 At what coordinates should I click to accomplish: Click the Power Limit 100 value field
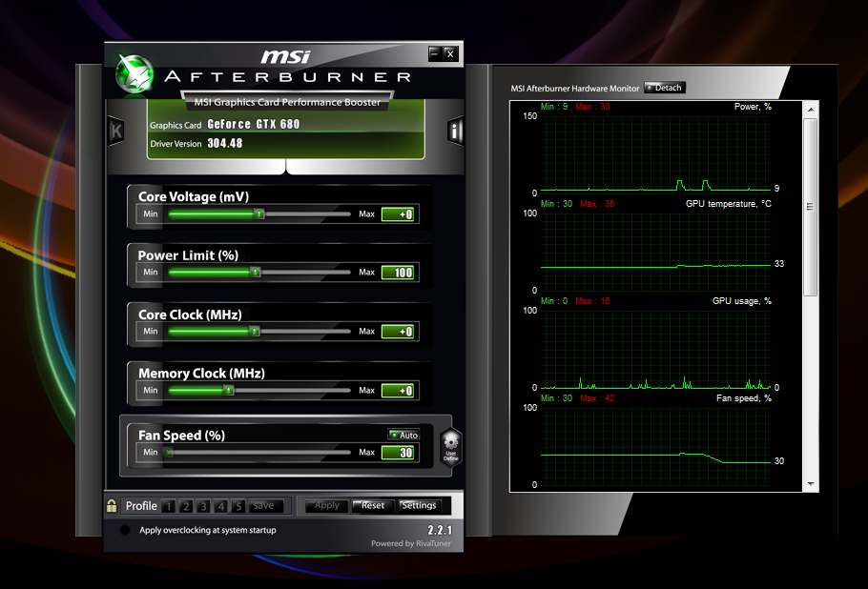pos(398,272)
